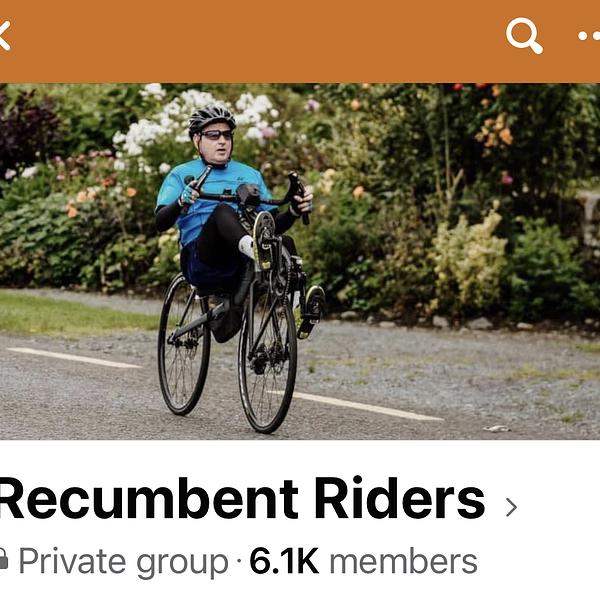Tap the word Riders in the title
Viewport: 600px width, 600px height.
tap(400, 498)
